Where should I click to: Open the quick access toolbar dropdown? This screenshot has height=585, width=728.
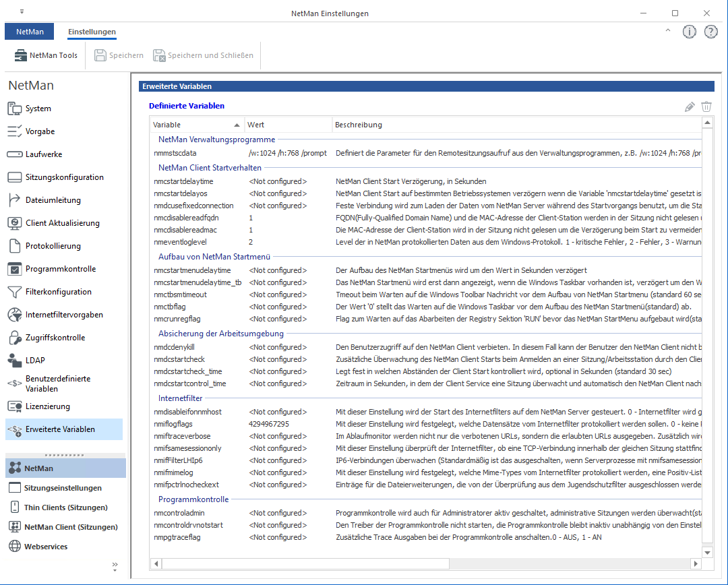[22, 12]
